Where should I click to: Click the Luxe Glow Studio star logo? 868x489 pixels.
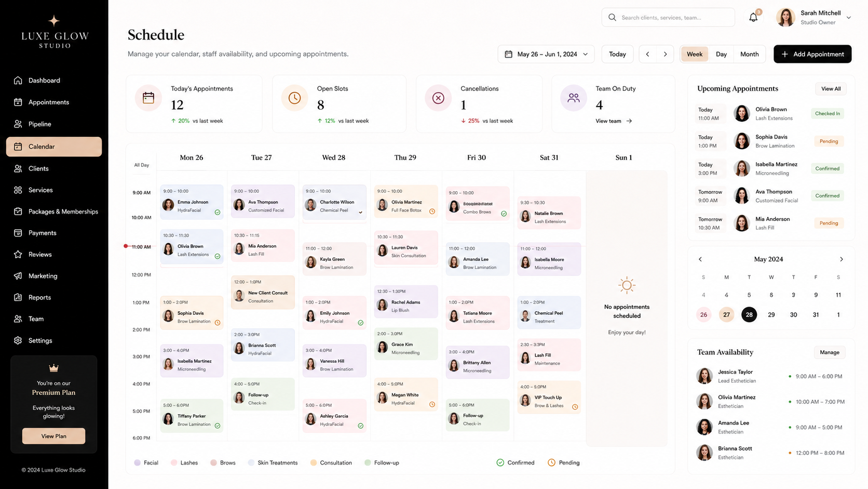54,21
